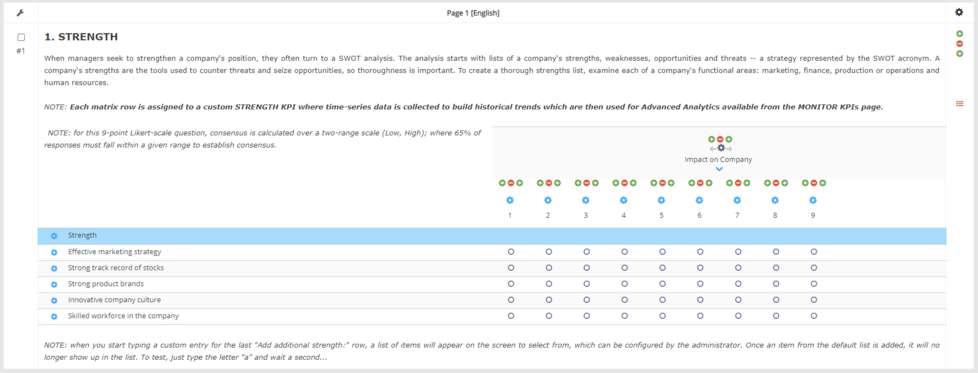The image size is (978, 373).
Task: Click the upper green plus in the right sidebar
Action: (x=959, y=34)
